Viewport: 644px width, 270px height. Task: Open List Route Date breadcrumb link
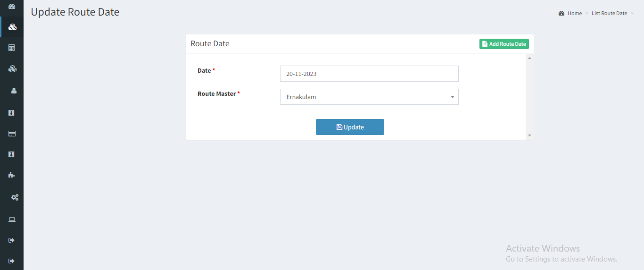tap(609, 13)
